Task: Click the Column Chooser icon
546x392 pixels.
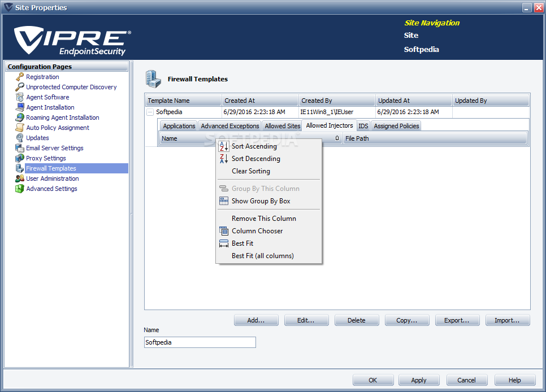Action: (x=224, y=231)
